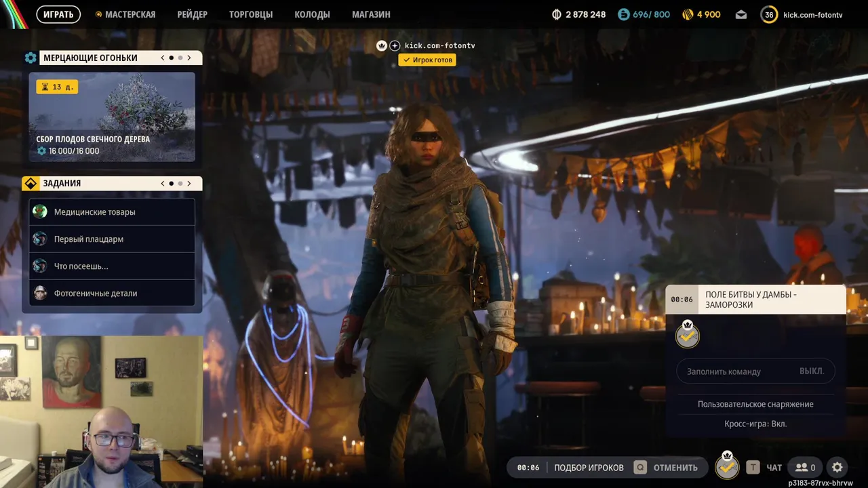Click the trader avatar beside Медицинские товары
Viewport: 868px width, 488px height.
[x=40, y=211]
